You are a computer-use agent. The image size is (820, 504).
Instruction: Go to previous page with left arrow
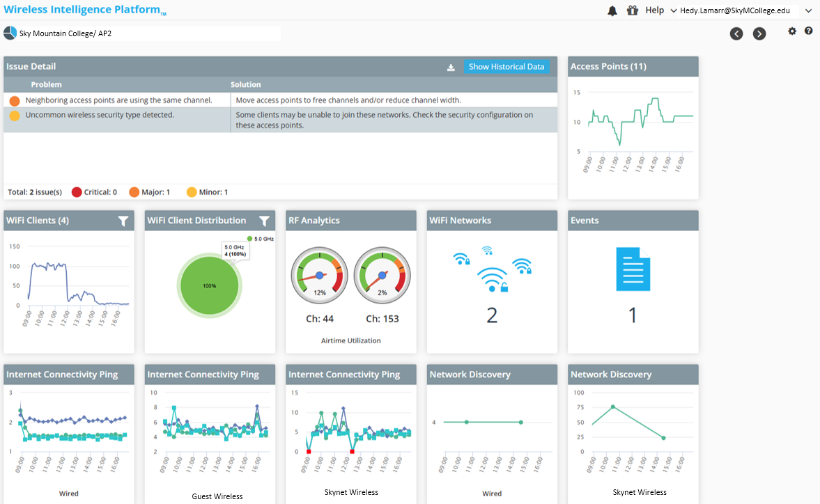[736, 34]
